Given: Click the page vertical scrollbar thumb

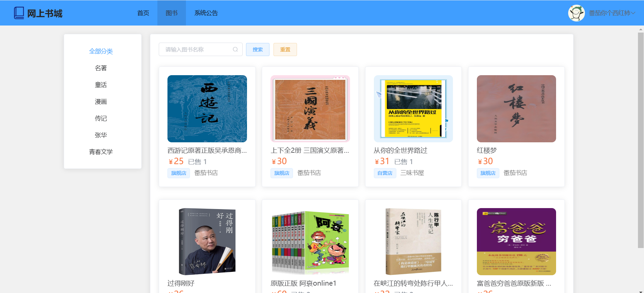Looking at the screenshot, I should [641, 140].
